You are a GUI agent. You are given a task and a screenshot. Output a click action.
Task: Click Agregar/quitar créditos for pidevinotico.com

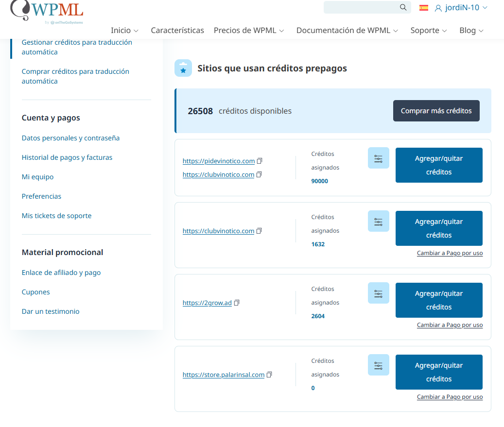tap(439, 165)
